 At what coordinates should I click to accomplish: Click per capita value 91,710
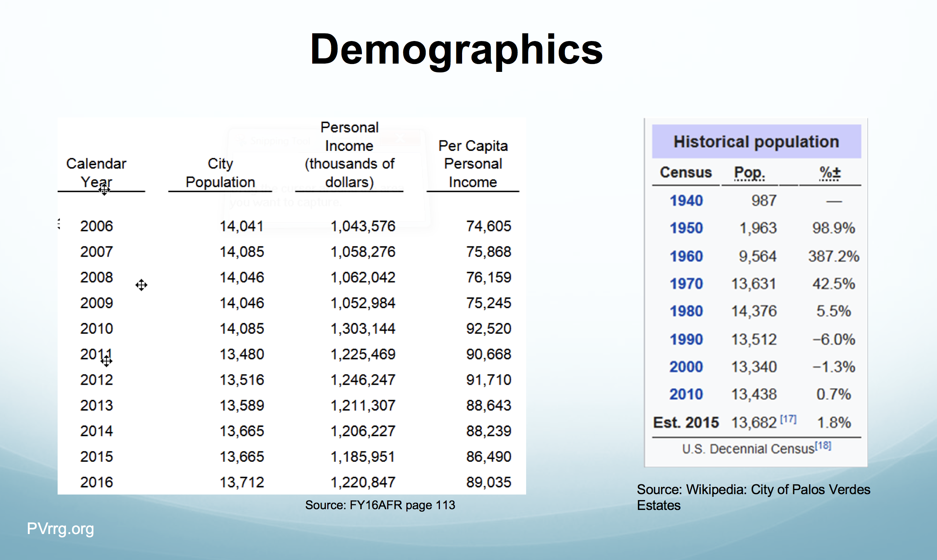488,380
